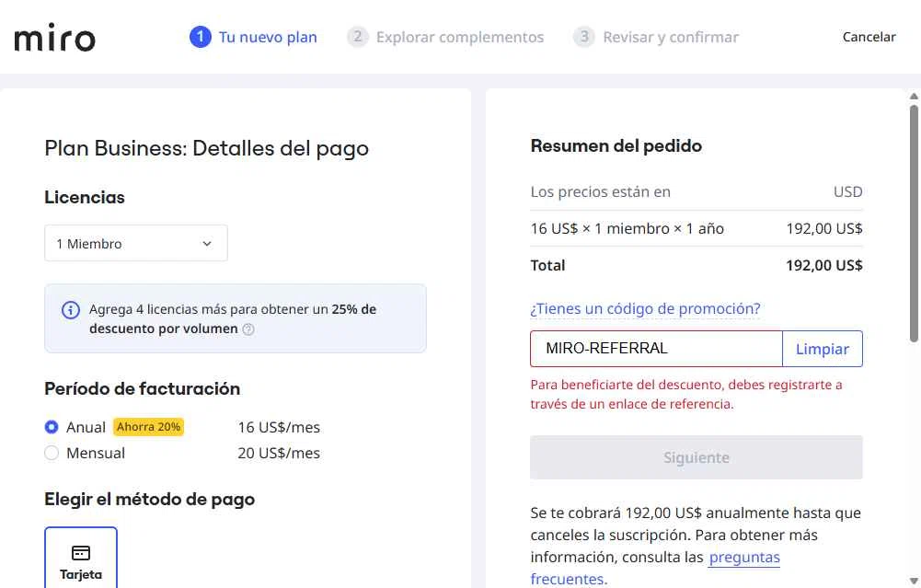Click the Miro logo
The image size is (921, 588).
click(x=54, y=38)
